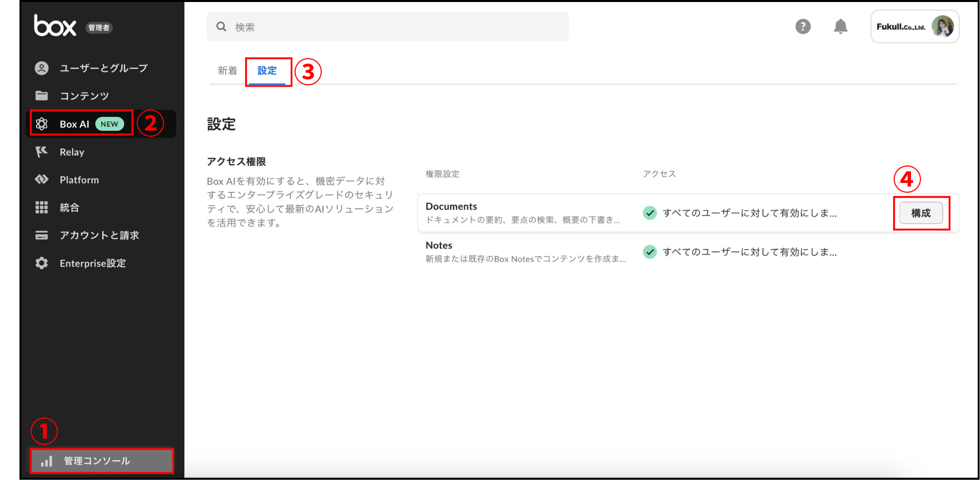Click the users and groups person icon

click(42, 68)
